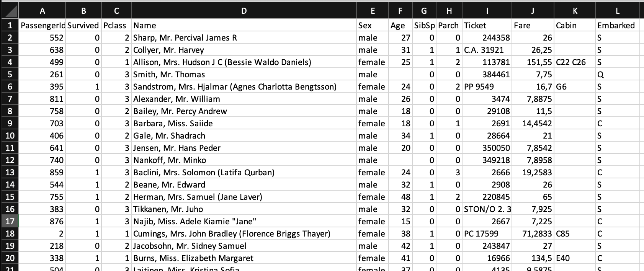Click the PassengerId header cell
This screenshot has height=271, width=644.
(42, 25)
